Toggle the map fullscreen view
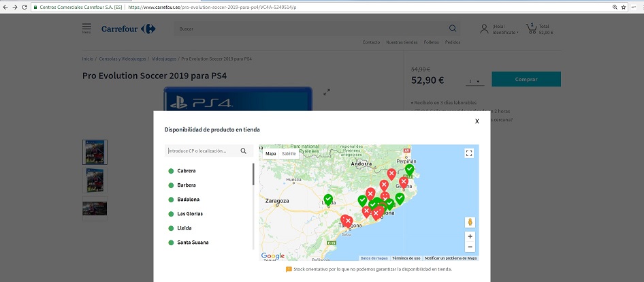Viewport: 644px width, 282px height. 468,153
